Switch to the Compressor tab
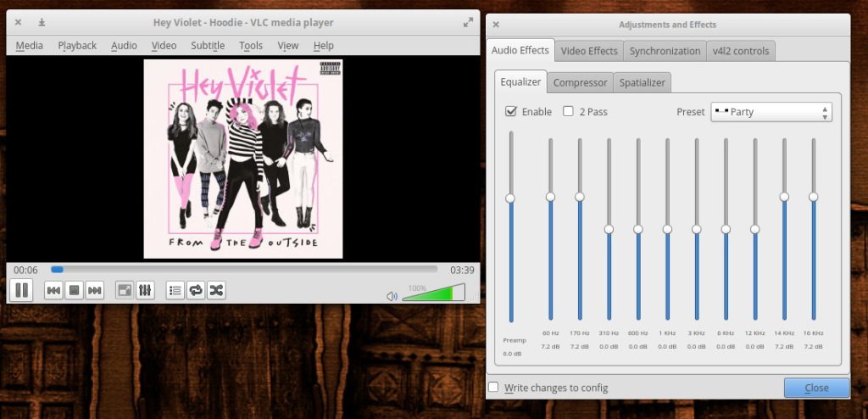The width and height of the screenshot is (868, 419). pos(580,82)
